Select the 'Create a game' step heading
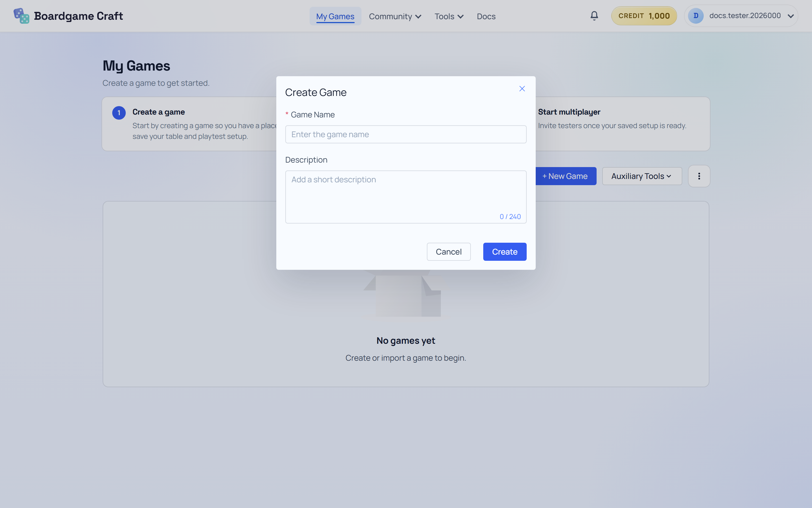Image resolution: width=812 pixels, height=508 pixels. pos(159,112)
